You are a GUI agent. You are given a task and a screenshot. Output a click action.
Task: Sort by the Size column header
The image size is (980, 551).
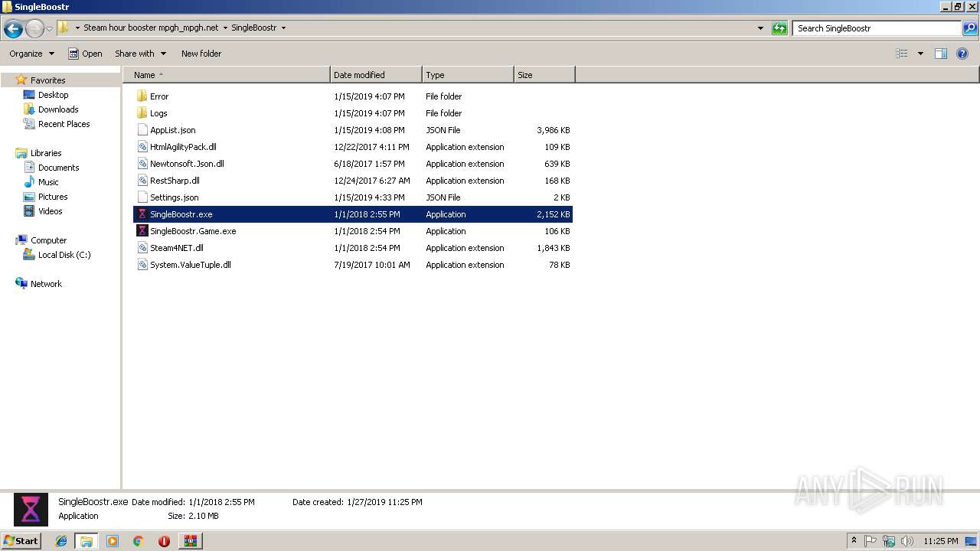[x=544, y=75]
